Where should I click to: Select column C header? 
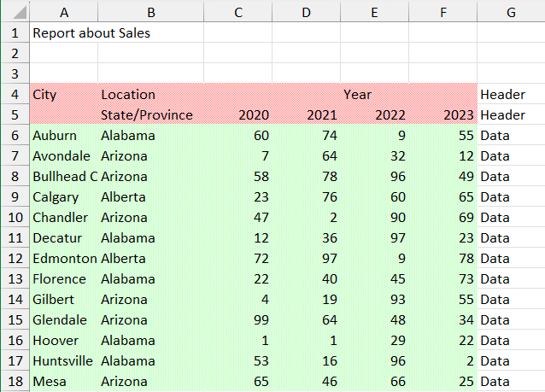tap(237, 12)
